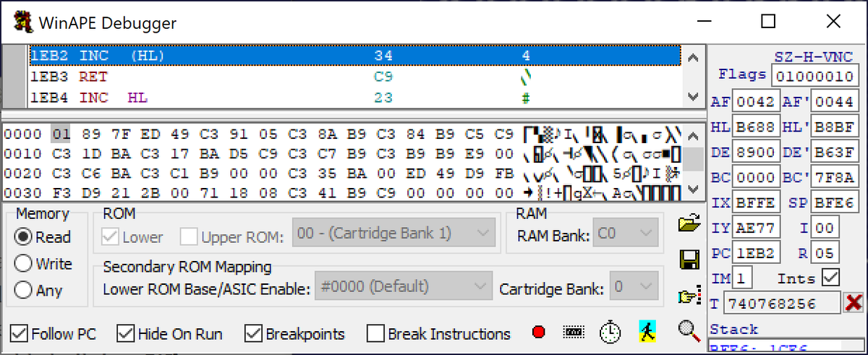The height and width of the screenshot is (355, 868).
Task: Click the AF' register field 0044
Action: pos(835,101)
